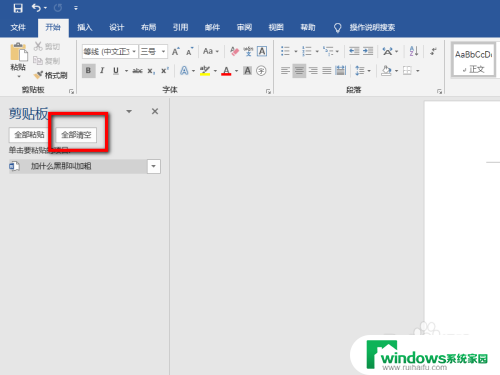
Task: Toggle subscript formatting
Action: (151, 71)
